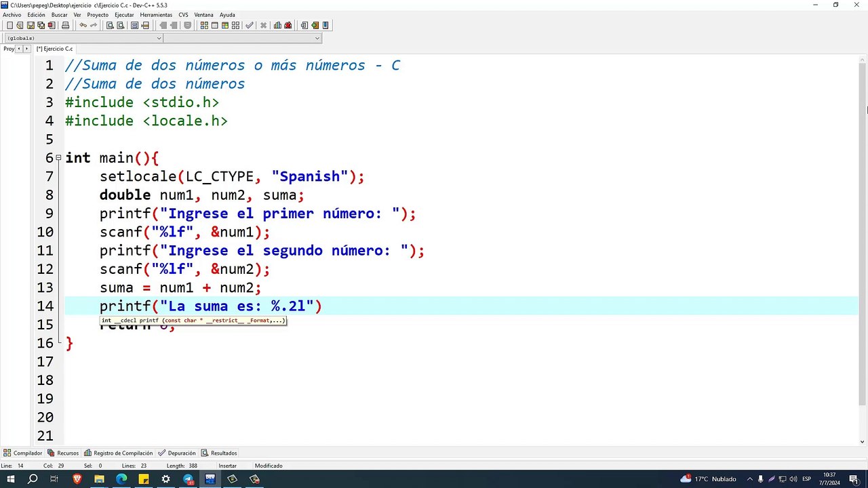Viewport: 868px width, 488px height.
Task: Open the Ejecutar menu
Action: 124,15
